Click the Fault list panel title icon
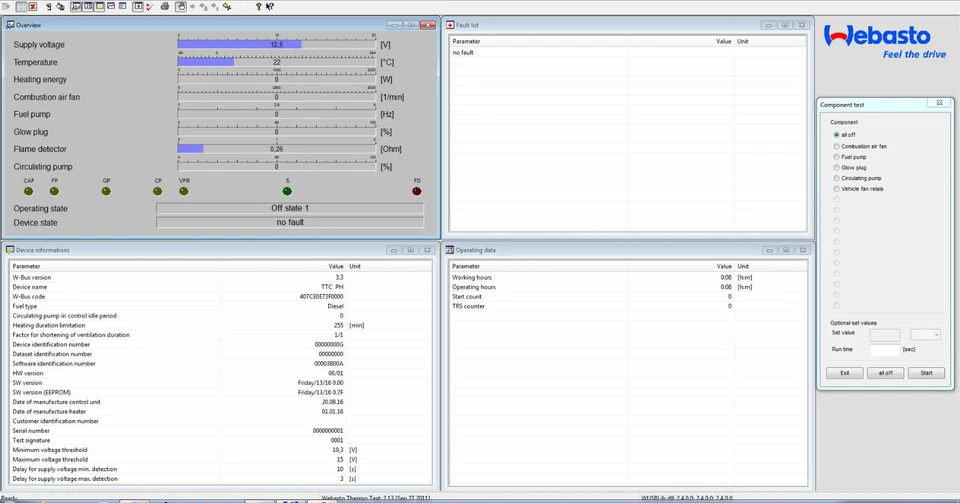This screenshot has width=960, height=503. [x=450, y=25]
